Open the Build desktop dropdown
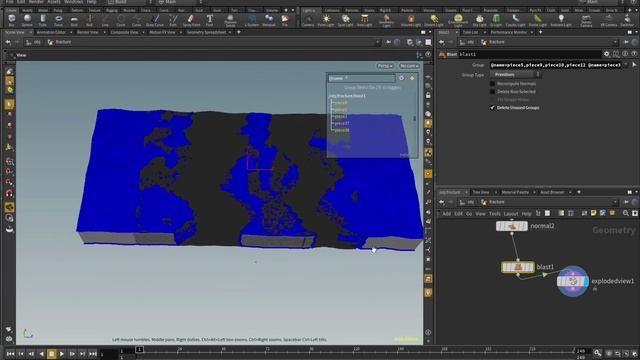The width and height of the screenshot is (640, 360). (x=129, y=2)
